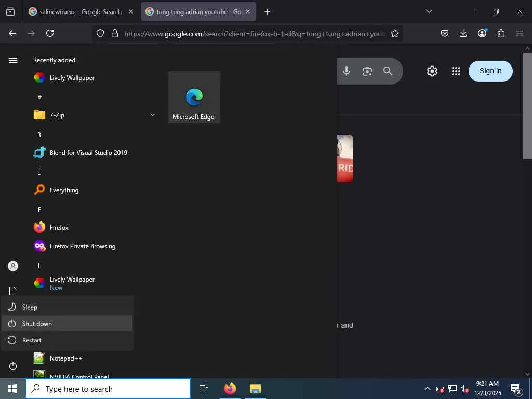Viewport: 532px width, 399px height.
Task: Choose Shut down from the power menu
Action: point(67,324)
